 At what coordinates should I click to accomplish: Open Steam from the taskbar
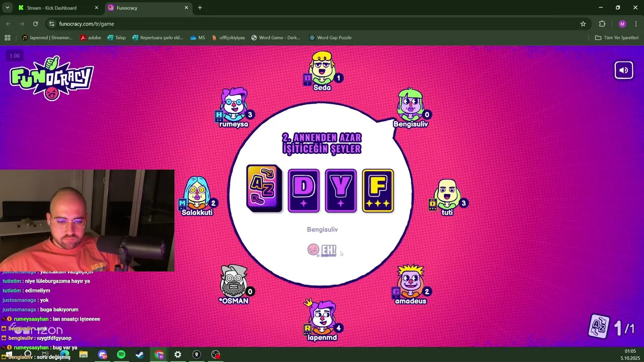140,354
